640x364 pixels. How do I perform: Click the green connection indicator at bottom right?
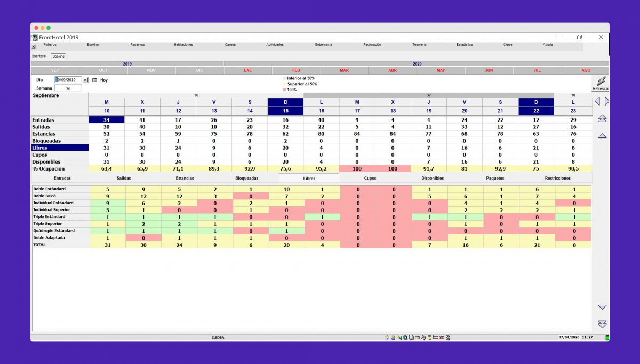pyautogui.click(x=607, y=338)
